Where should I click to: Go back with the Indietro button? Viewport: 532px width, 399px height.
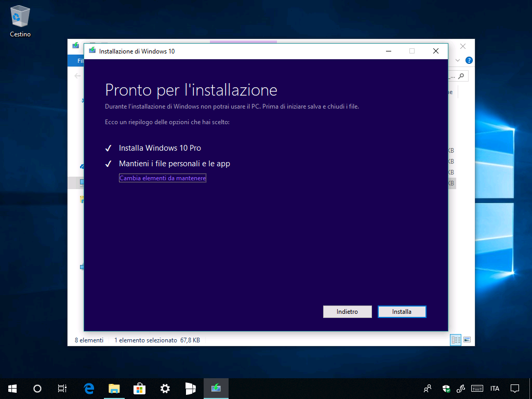(347, 312)
